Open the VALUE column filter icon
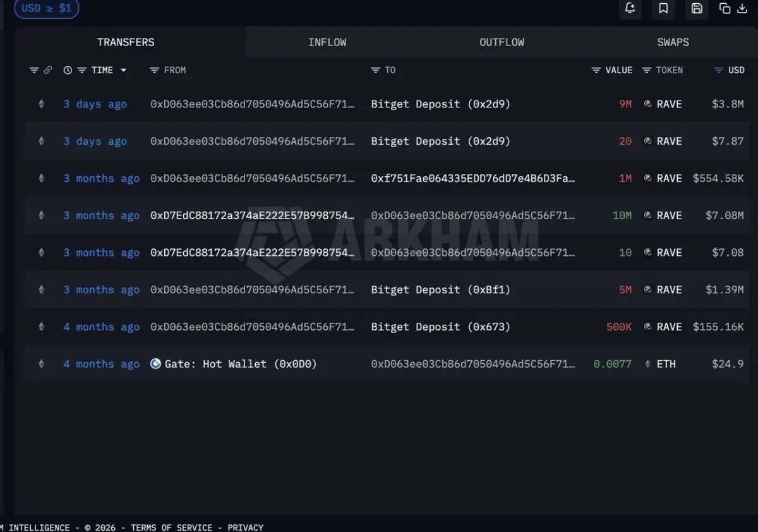The height and width of the screenshot is (532, 758). click(x=596, y=70)
